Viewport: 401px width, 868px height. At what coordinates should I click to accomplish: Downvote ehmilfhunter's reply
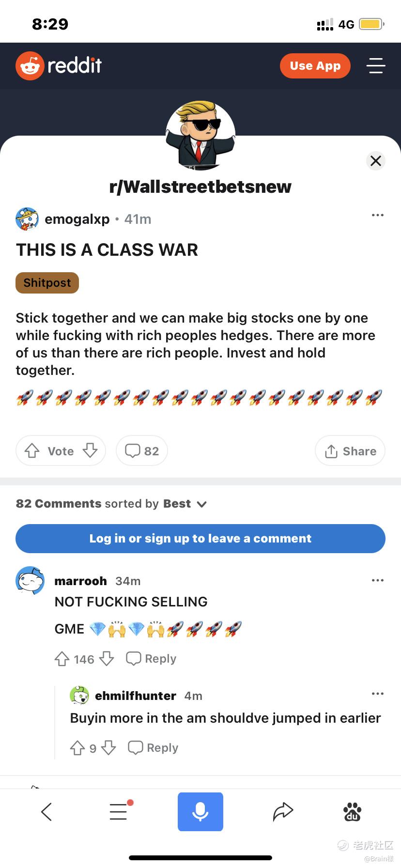tap(108, 748)
